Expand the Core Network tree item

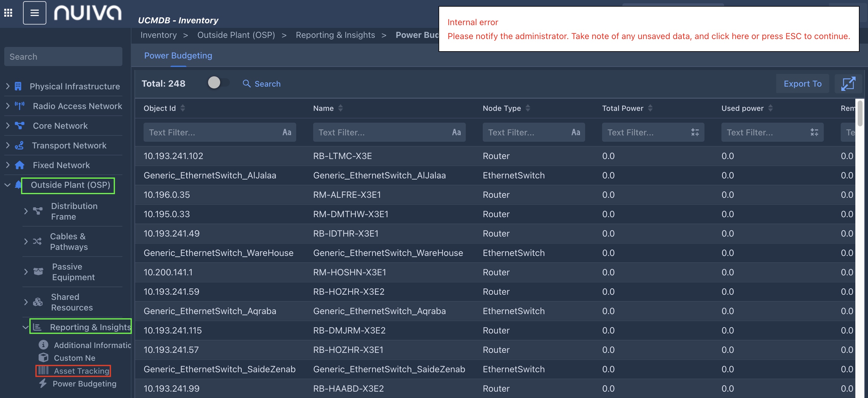(x=8, y=125)
